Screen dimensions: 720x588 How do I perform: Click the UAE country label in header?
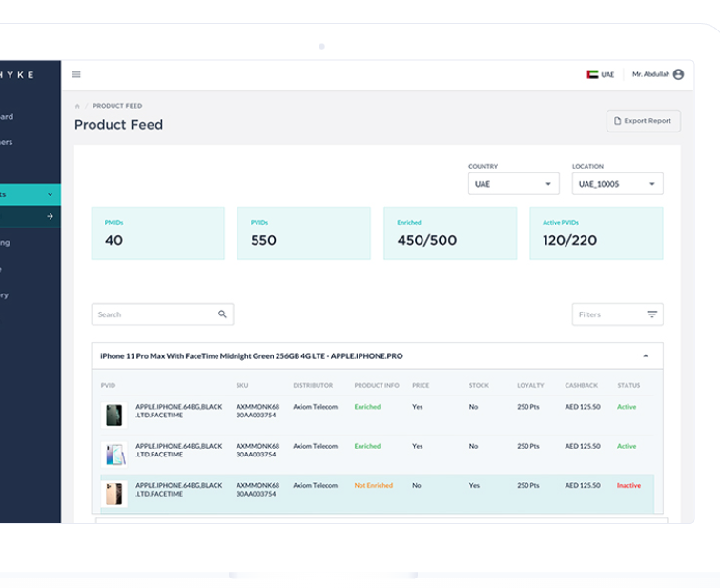tap(607, 75)
